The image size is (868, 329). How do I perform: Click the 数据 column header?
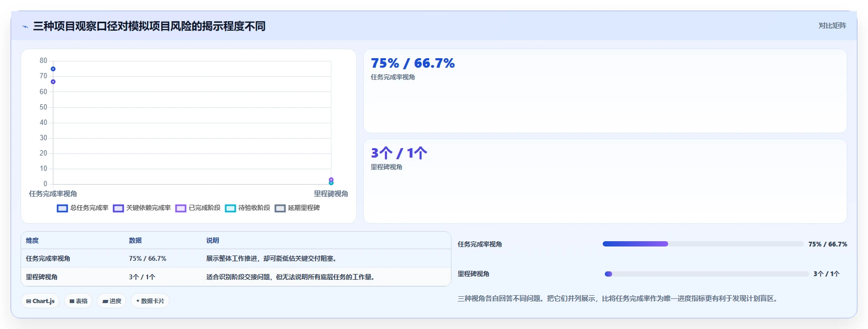pyautogui.click(x=135, y=240)
